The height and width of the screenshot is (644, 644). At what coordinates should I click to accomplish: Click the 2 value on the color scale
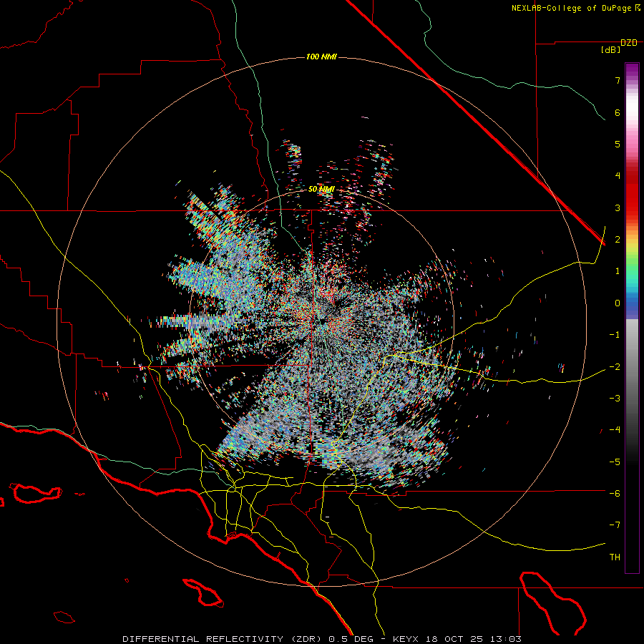click(x=618, y=240)
